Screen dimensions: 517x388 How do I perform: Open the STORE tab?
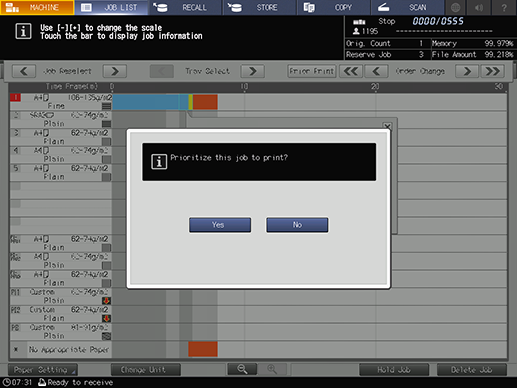260,7
